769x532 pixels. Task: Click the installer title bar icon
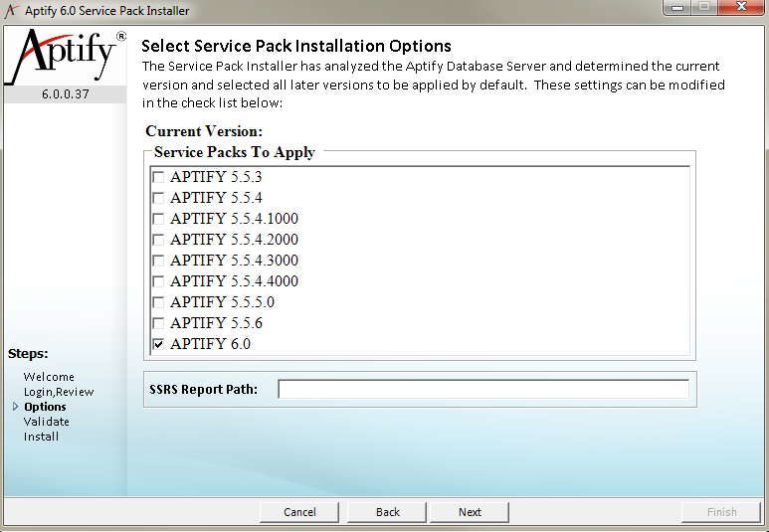tap(12, 11)
